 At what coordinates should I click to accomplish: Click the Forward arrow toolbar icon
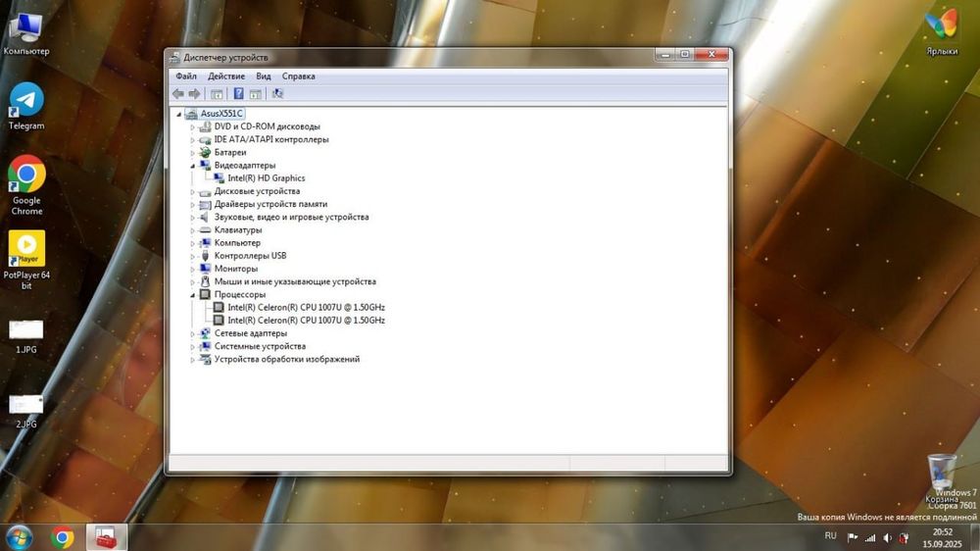click(194, 94)
